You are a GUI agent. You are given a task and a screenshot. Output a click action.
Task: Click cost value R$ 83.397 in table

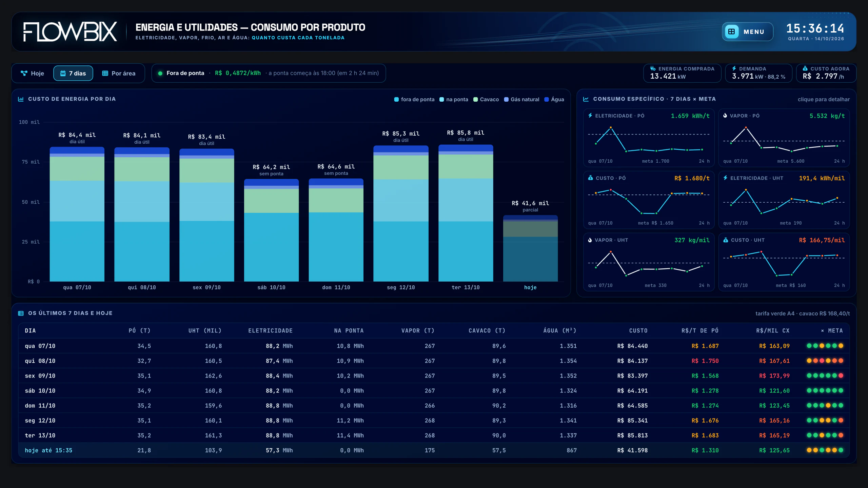[632, 376]
